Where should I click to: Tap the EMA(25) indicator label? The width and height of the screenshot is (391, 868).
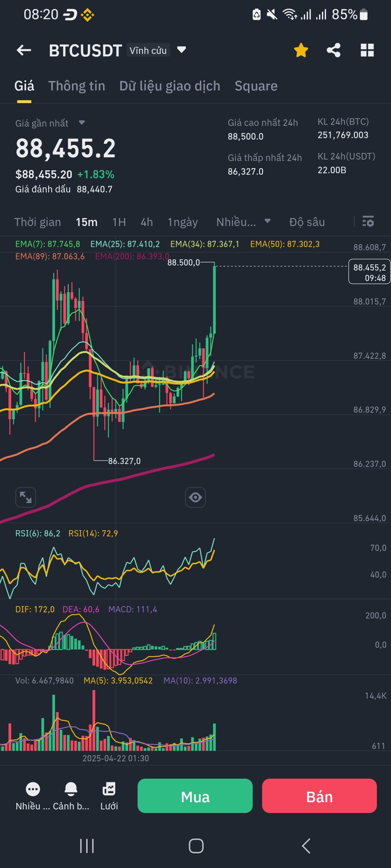[x=125, y=244]
